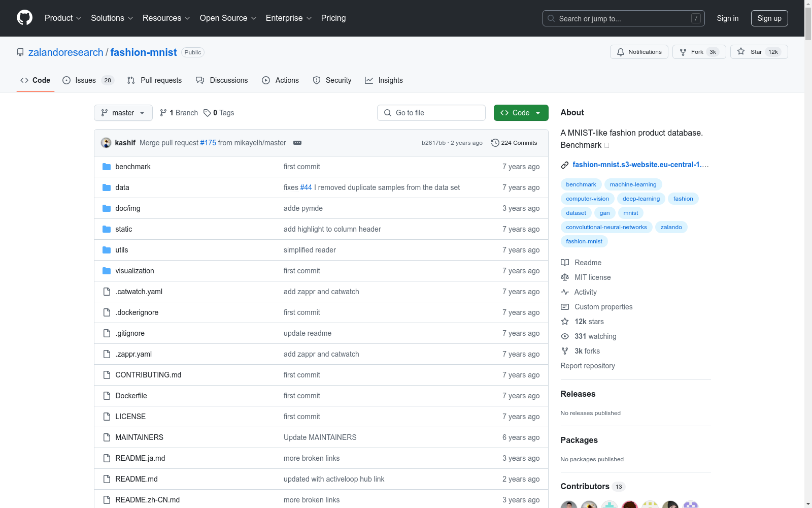Open the Enterprise menu
This screenshot has width=812, height=508.
click(289, 18)
